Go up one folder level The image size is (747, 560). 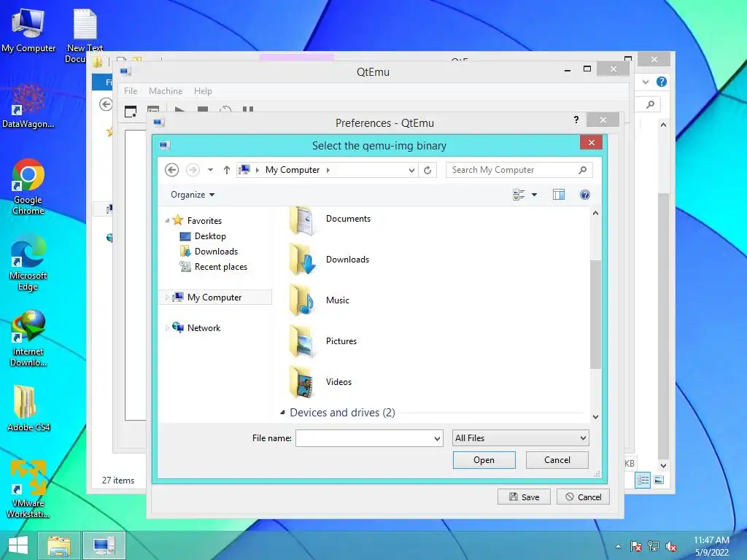[227, 170]
